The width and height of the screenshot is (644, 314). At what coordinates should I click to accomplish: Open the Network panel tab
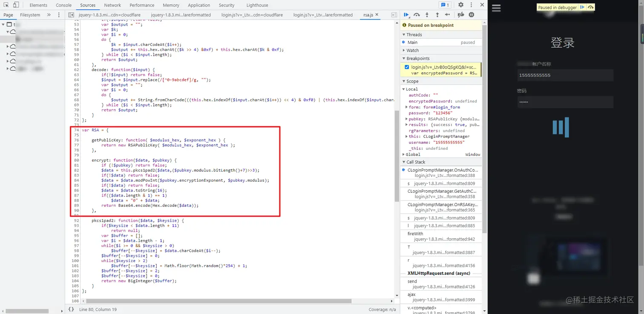tap(112, 5)
